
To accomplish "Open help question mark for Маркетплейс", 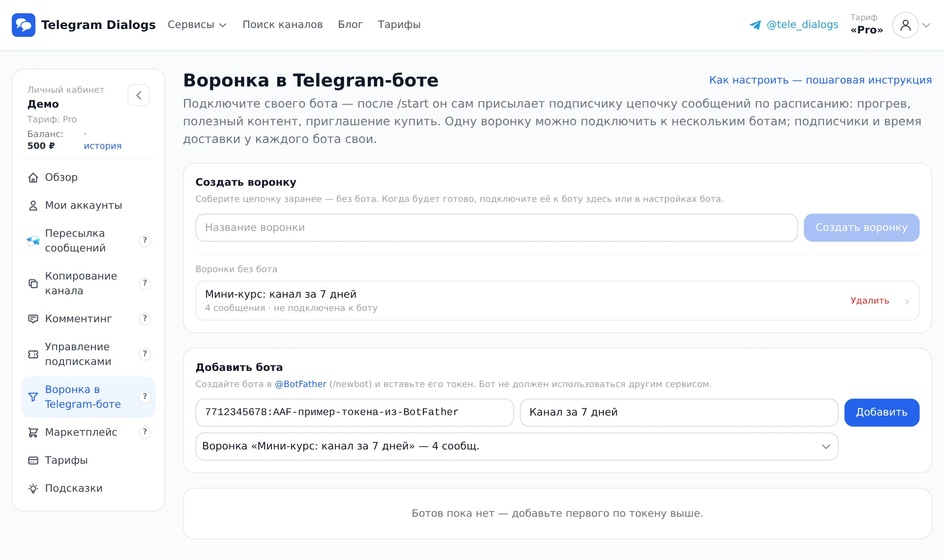I will coord(145,432).
